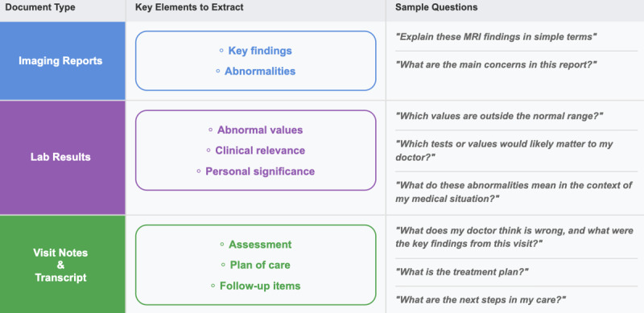Click the Follow-up items bullet
The width and height of the screenshot is (644, 313).
tap(255, 286)
